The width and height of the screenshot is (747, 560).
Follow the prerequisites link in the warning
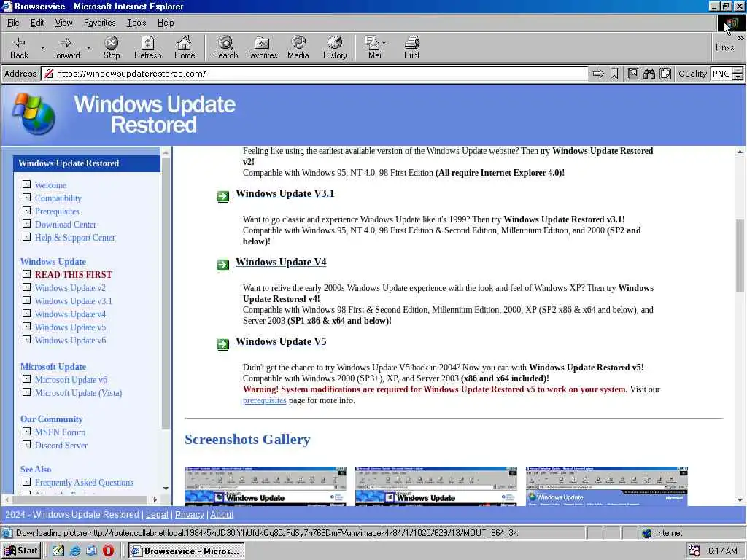pos(264,400)
